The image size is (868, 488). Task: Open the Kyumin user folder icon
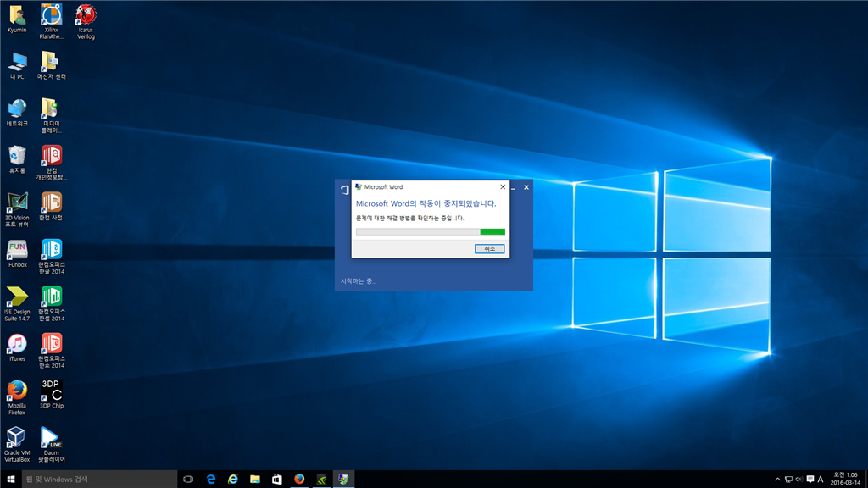pos(17,19)
